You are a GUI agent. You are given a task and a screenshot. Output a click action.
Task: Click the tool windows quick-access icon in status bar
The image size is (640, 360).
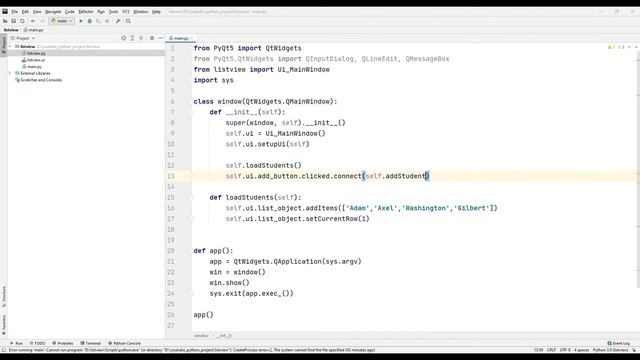[x=4, y=350]
